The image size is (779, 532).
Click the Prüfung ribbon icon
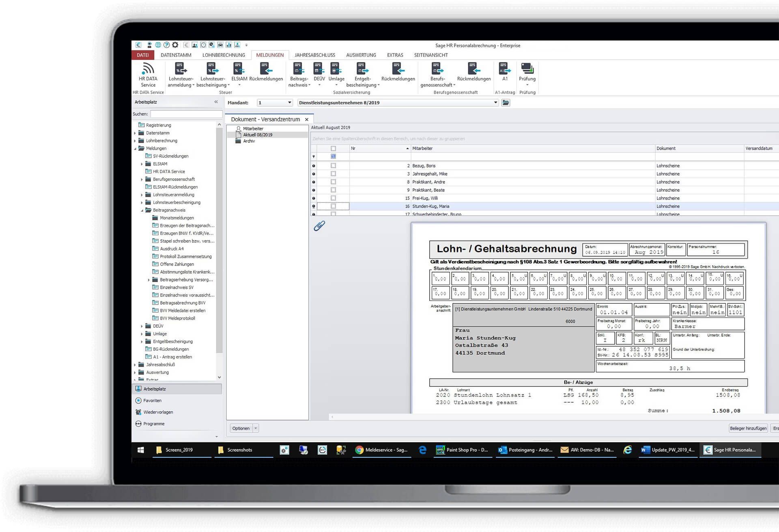click(x=527, y=69)
